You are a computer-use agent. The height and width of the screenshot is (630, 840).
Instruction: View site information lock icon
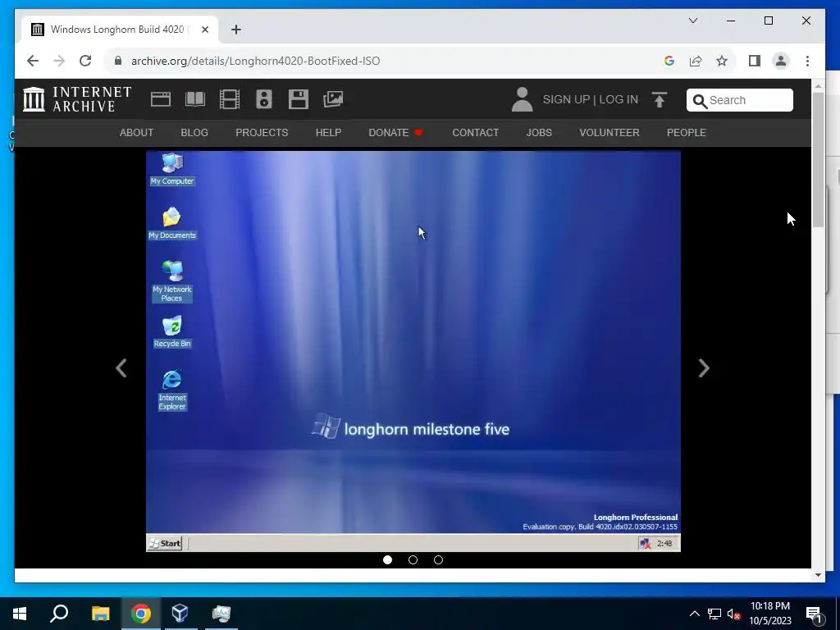click(x=118, y=61)
